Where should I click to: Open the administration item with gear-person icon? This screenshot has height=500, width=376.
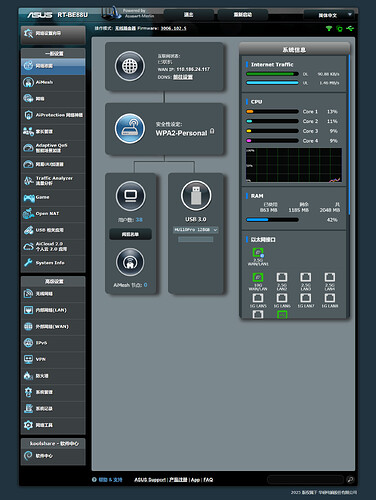[x=53, y=392]
